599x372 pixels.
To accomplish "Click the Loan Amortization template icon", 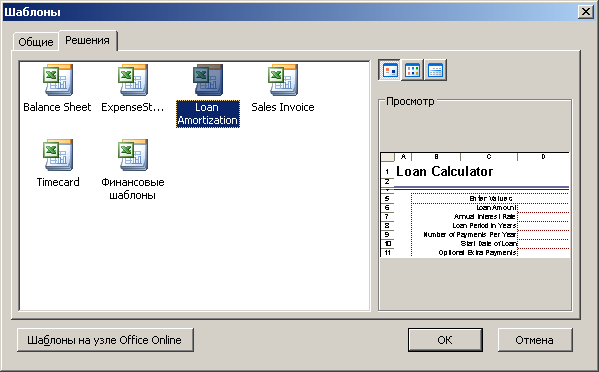I will pos(207,79).
